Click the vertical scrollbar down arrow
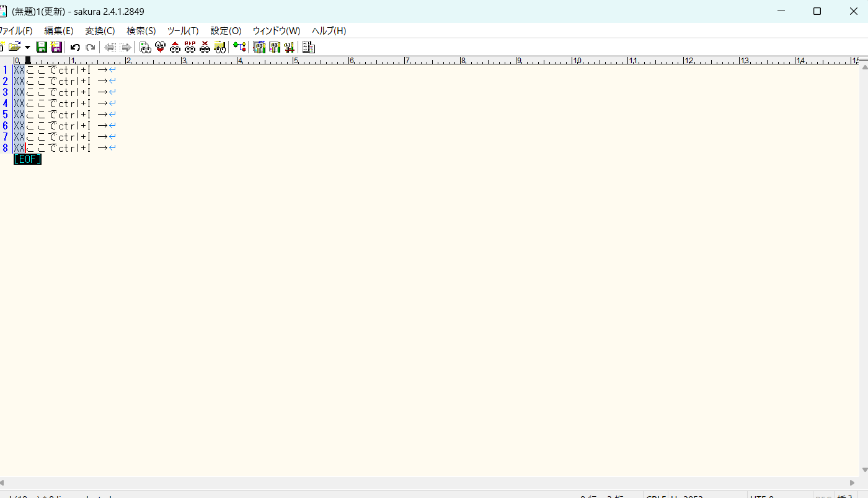The height and width of the screenshot is (498, 868). (x=864, y=470)
